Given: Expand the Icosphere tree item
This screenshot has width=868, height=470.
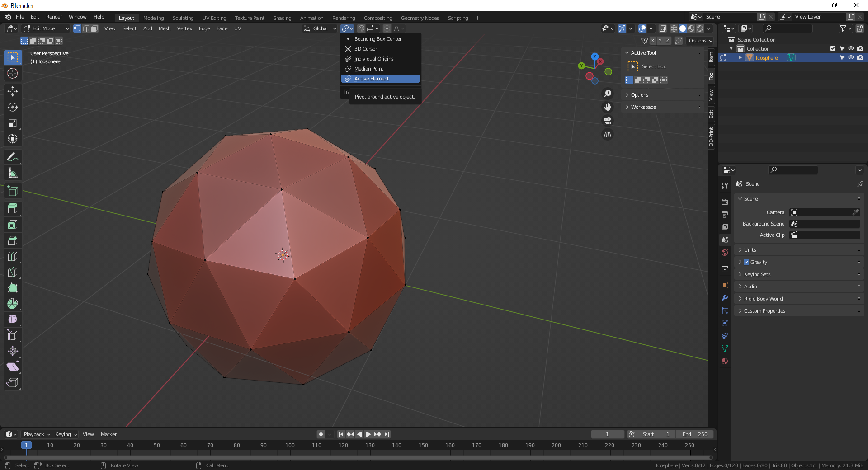Looking at the screenshot, I should (x=740, y=57).
